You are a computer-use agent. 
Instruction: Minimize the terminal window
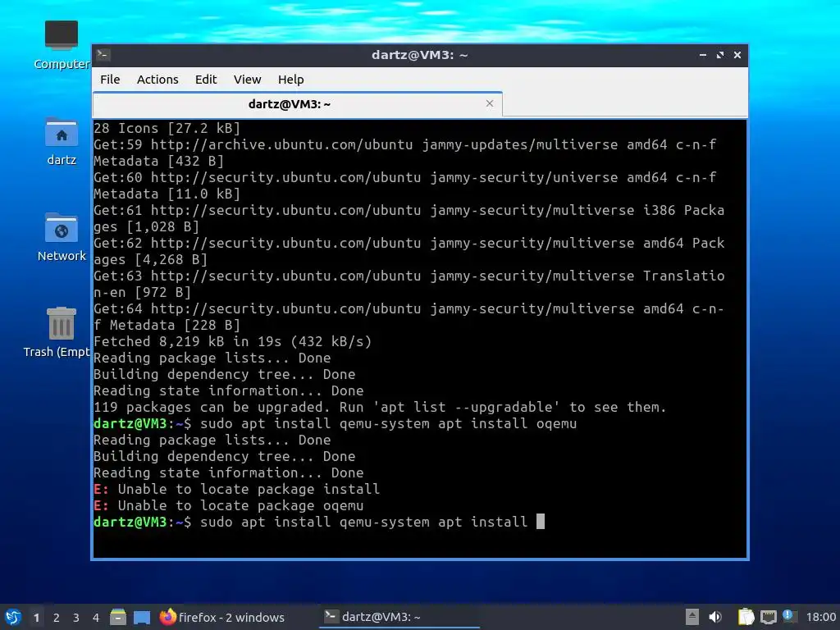703,55
